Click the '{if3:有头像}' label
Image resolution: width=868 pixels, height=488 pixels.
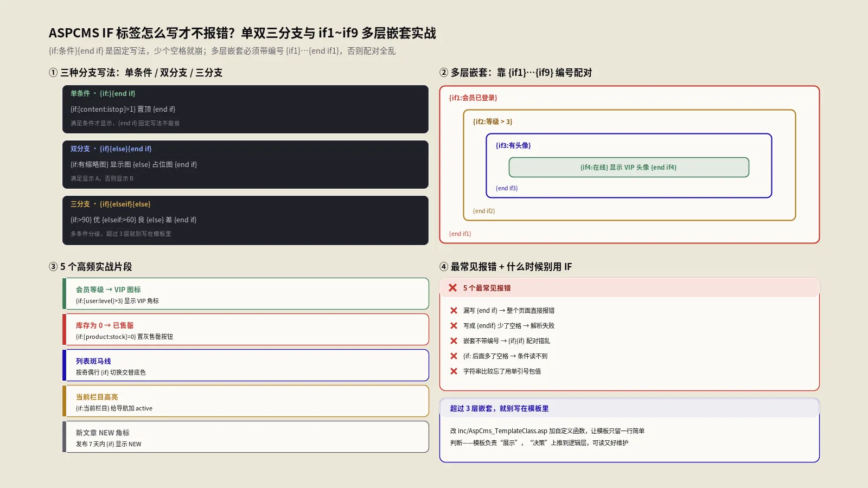(513, 145)
